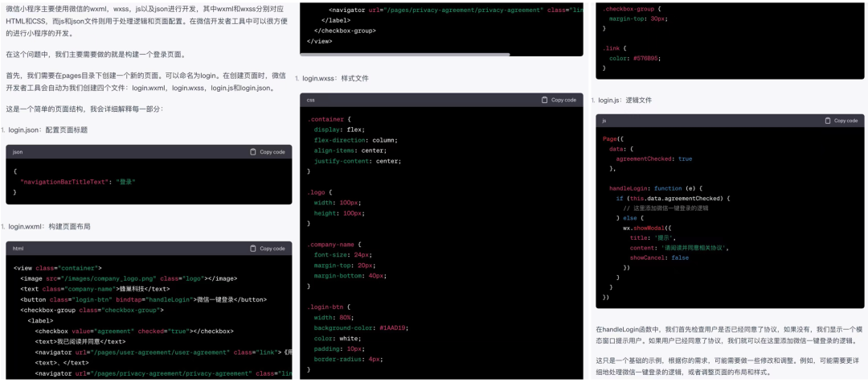
Task: Click the clipboard icon in the html code block
Action: [253, 249]
